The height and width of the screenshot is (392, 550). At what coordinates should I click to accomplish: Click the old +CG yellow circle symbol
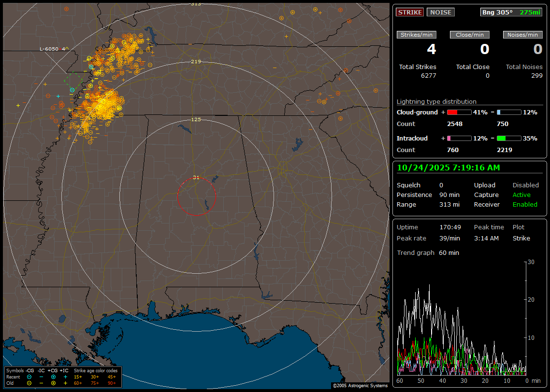pyautogui.click(x=53, y=383)
